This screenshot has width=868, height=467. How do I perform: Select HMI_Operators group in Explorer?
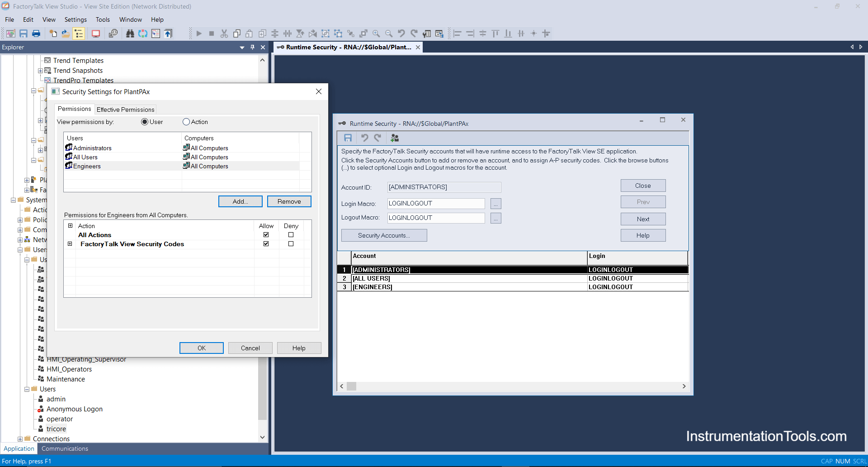click(x=69, y=369)
